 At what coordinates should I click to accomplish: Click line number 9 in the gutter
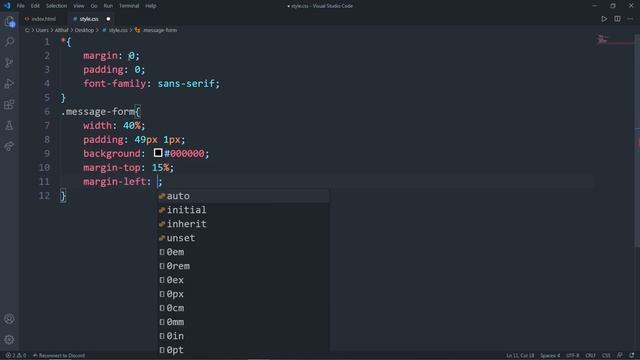coord(47,153)
